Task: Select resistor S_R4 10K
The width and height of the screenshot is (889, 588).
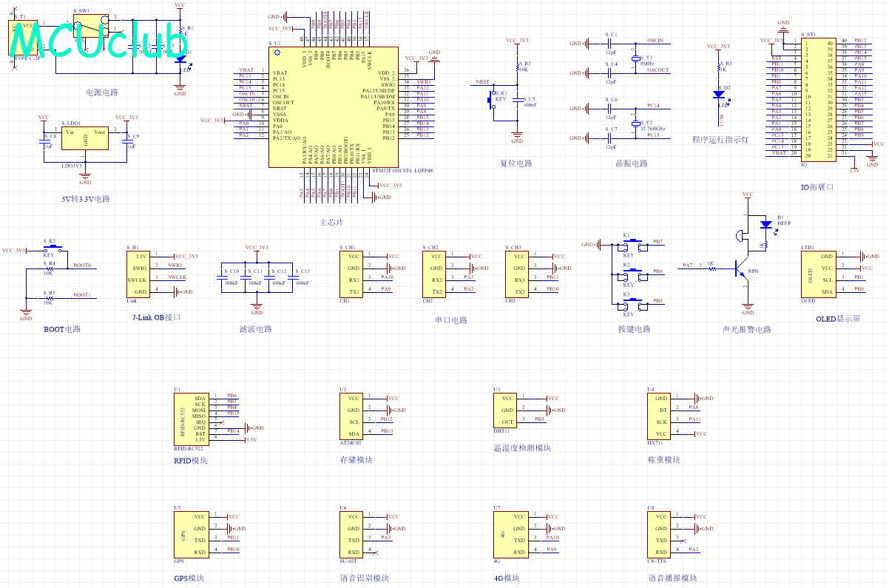Action: pos(48,268)
